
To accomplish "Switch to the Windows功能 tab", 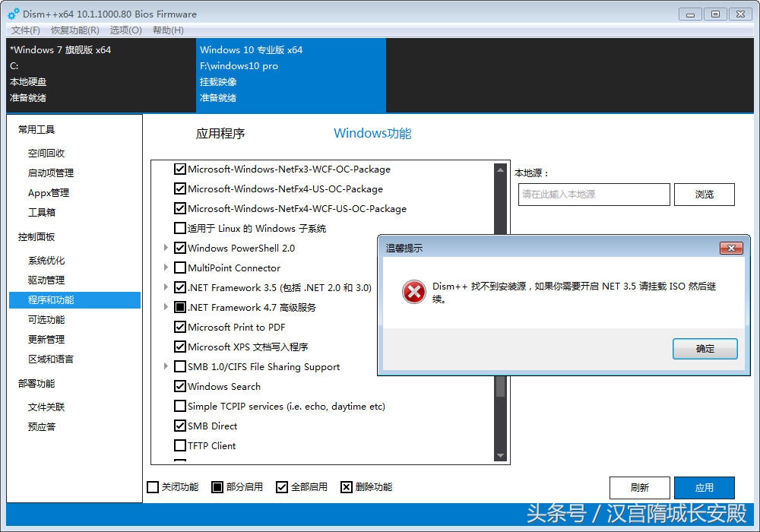I will click(372, 133).
